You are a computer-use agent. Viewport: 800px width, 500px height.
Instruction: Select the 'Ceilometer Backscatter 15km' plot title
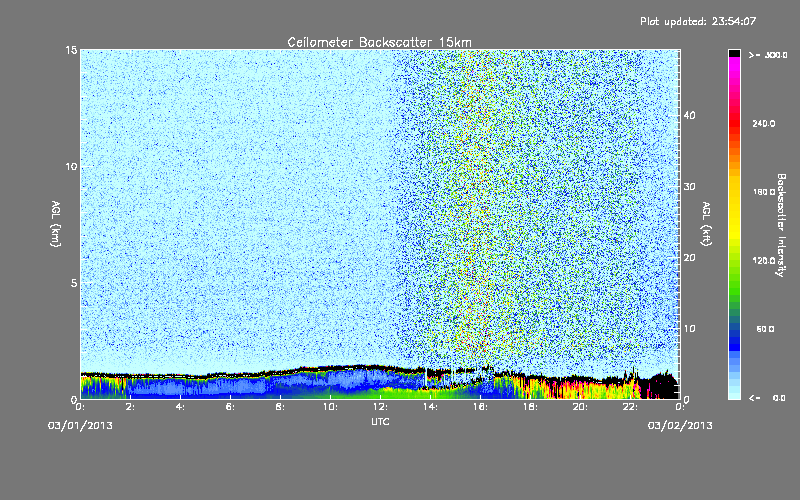(x=379, y=42)
